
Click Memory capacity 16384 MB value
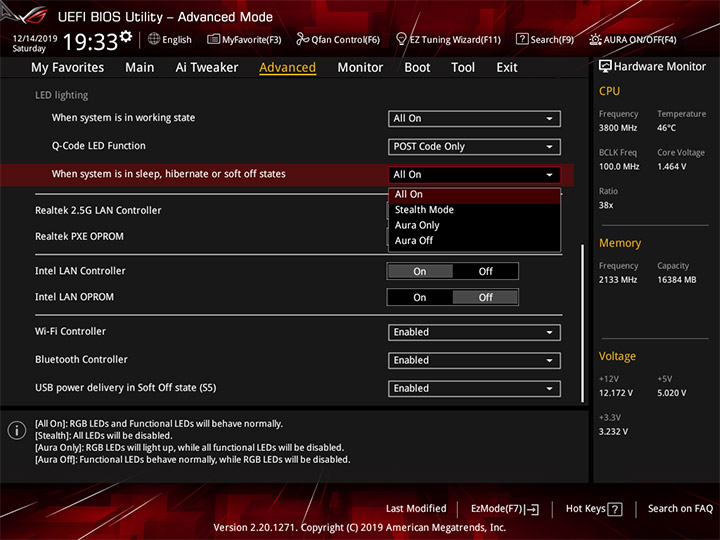(677, 280)
